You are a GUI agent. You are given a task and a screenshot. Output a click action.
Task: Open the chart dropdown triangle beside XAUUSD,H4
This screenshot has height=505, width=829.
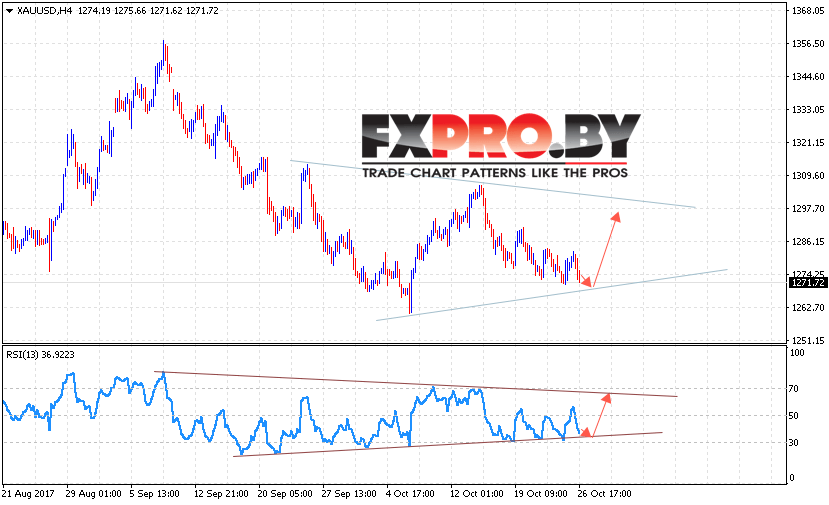point(10,11)
